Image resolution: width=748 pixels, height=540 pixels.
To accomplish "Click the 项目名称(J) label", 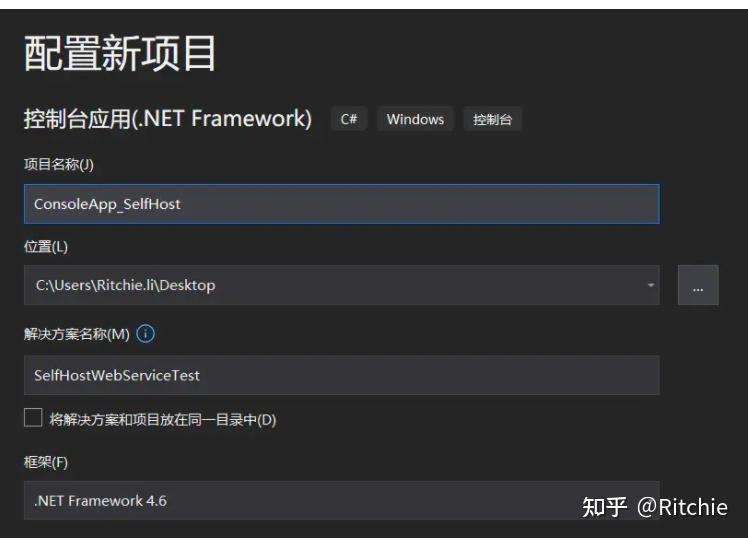I will [59, 165].
